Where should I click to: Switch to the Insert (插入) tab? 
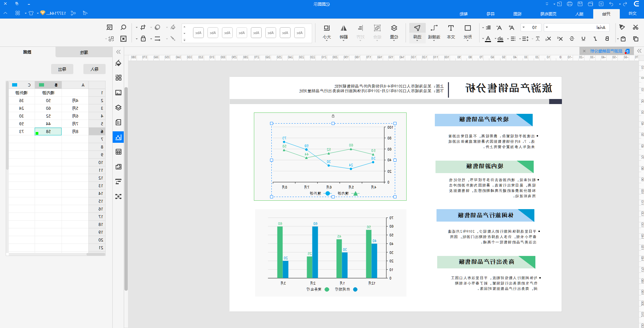pyautogui.click(x=579, y=14)
